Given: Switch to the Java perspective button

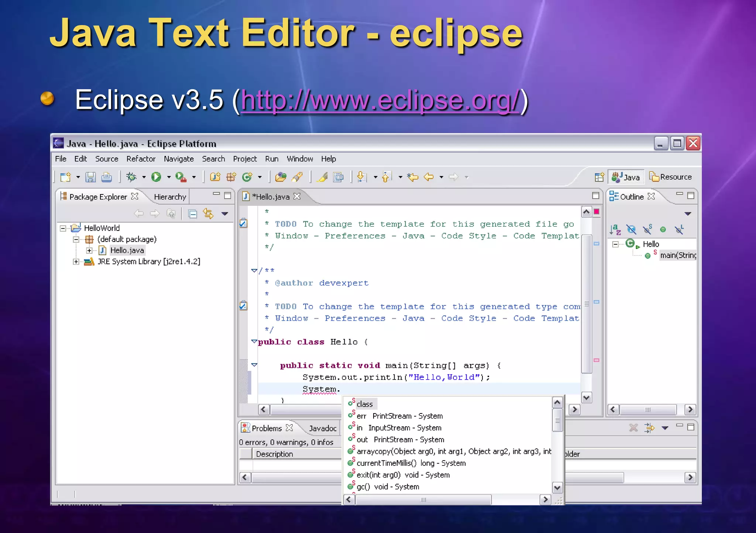Looking at the screenshot, I should [626, 177].
